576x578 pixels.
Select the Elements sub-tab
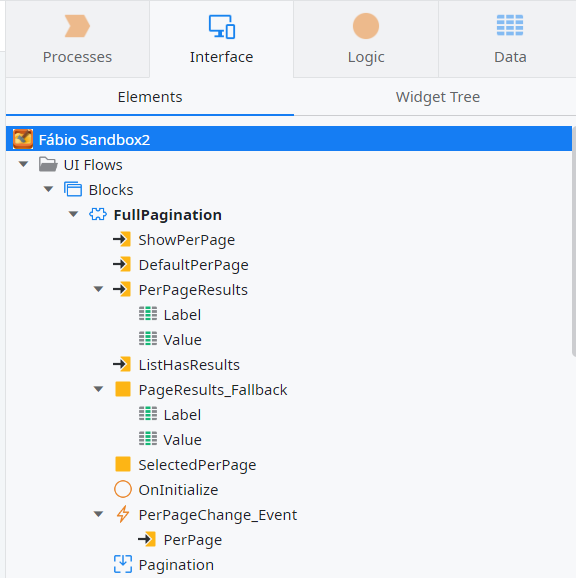(x=150, y=97)
